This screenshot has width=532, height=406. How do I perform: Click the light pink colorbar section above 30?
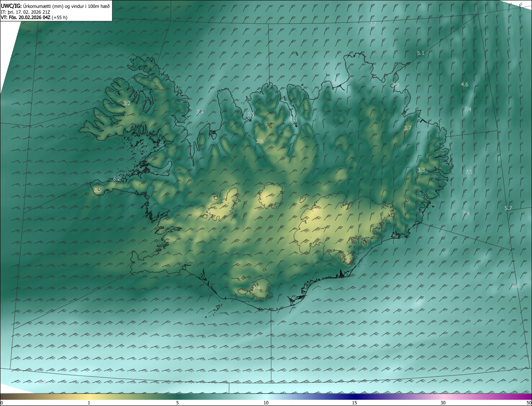(443, 396)
